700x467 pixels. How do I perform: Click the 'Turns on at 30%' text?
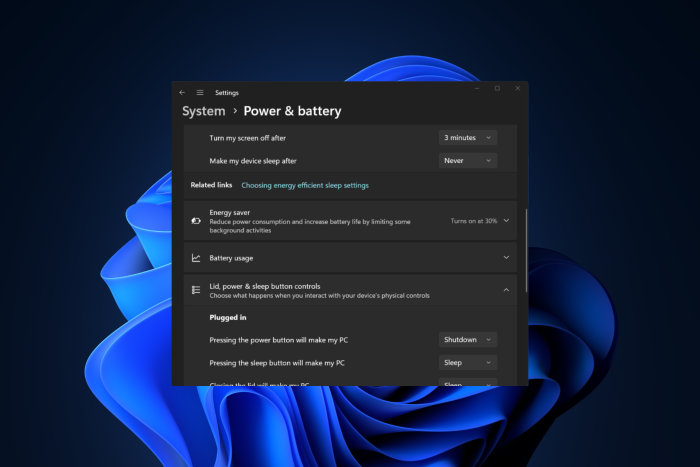click(x=474, y=221)
